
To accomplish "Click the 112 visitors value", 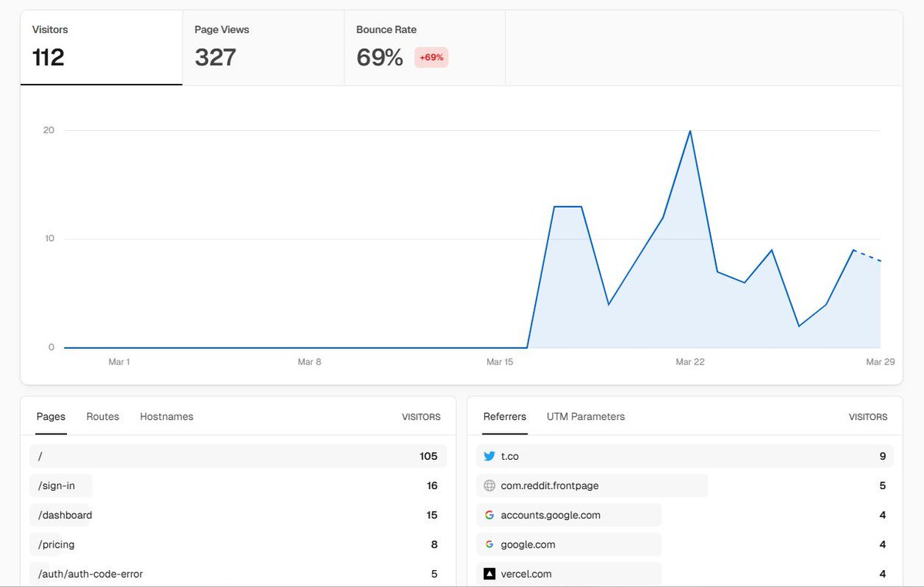I will pos(49,58).
